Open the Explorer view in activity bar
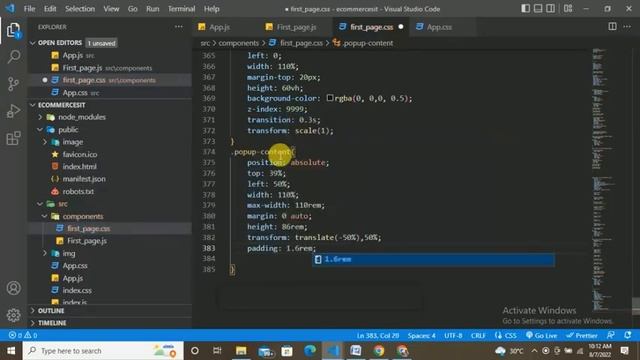Viewport: 640px width, 360px height. [13, 30]
